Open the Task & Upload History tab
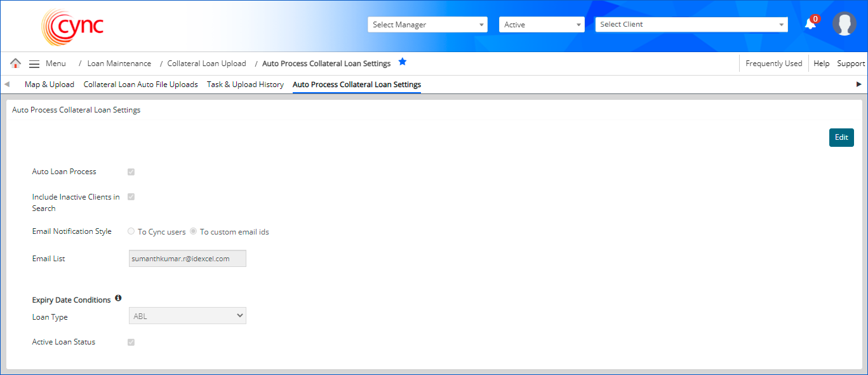 tap(245, 85)
